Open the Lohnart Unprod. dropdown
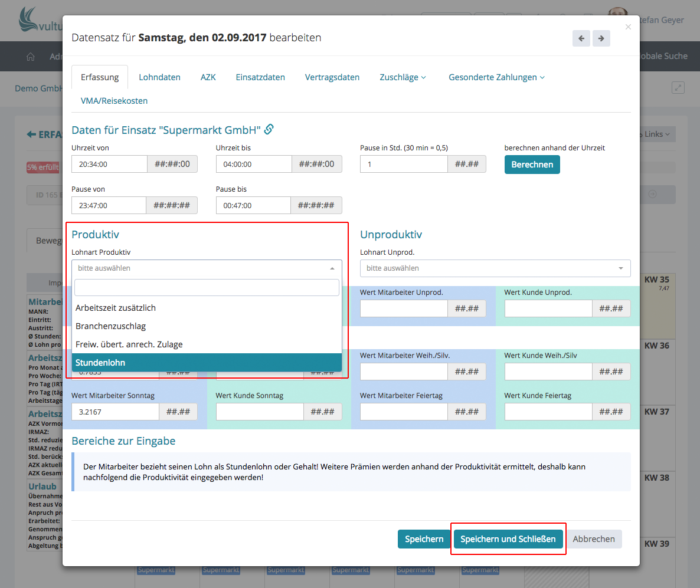Screen dimensions: 700x588 [x=495, y=268]
